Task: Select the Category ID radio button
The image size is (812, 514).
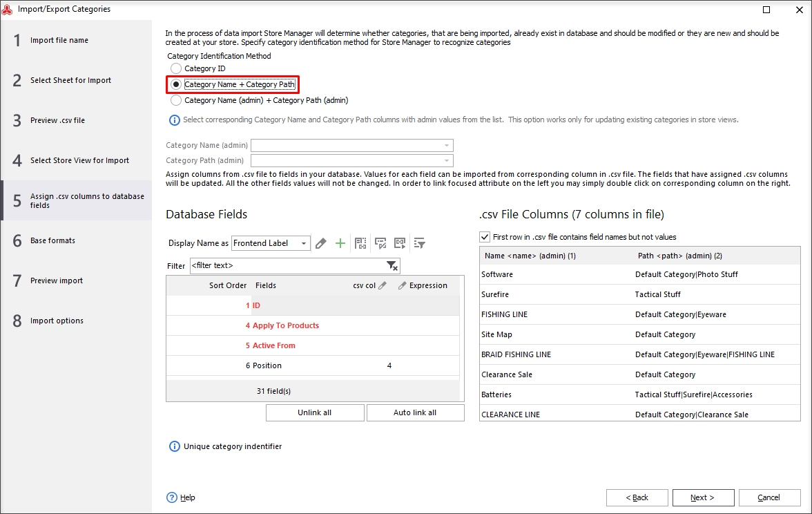Action: [x=176, y=68]
